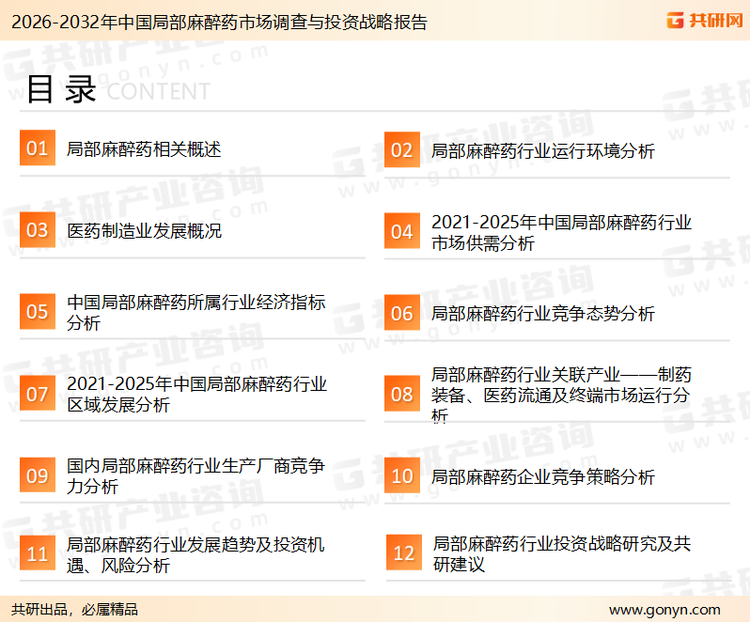Click the orange 04 number badge
Image resolution: width=750 pixels, height=622 pixels.
tap(402, 231)
